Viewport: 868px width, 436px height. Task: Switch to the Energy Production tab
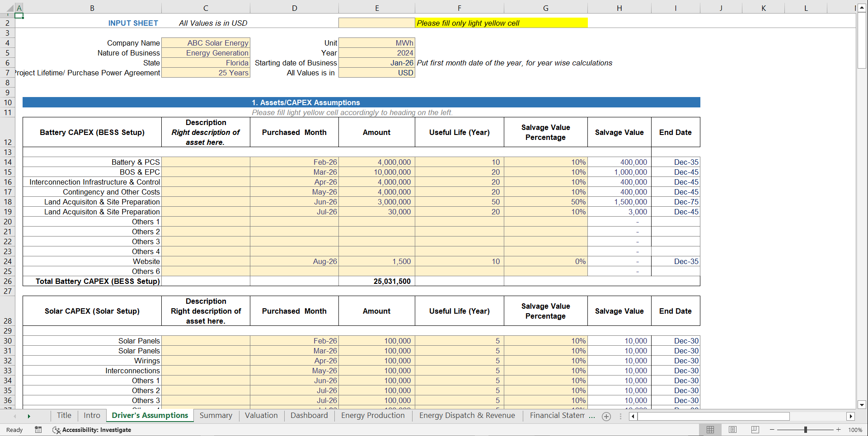tap(373, 415)
